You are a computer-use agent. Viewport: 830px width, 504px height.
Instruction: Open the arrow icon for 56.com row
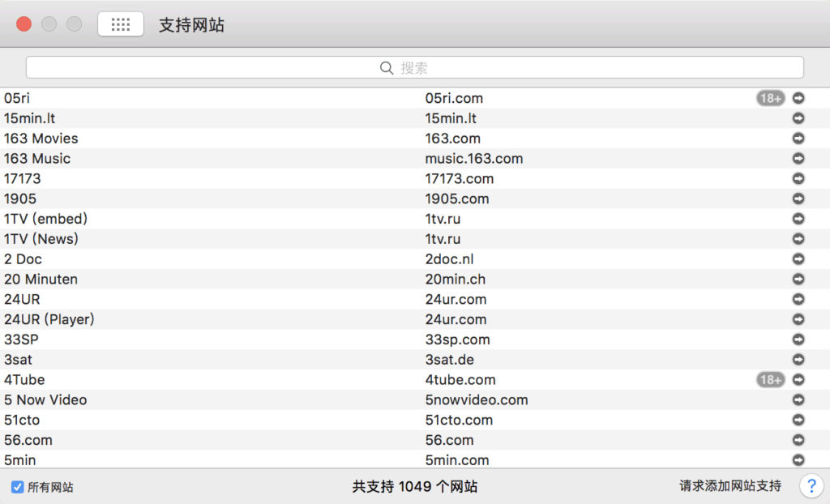[x=798, y=440]
